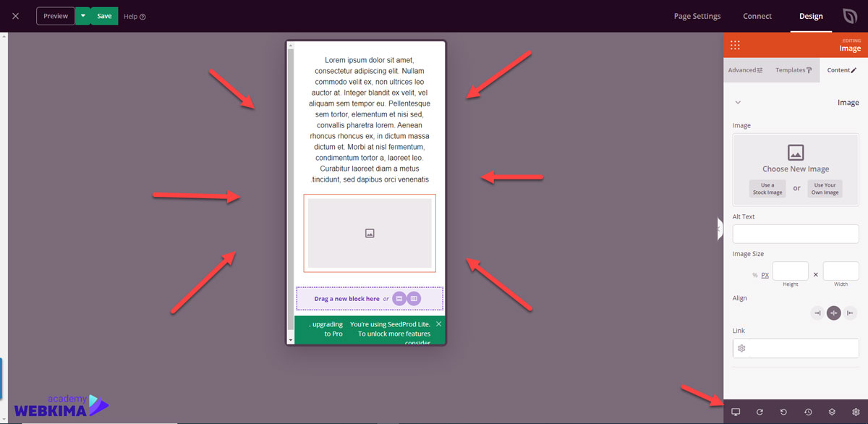
Task: Open global settings gear in bottom toolbar
Action: point(856,412)
